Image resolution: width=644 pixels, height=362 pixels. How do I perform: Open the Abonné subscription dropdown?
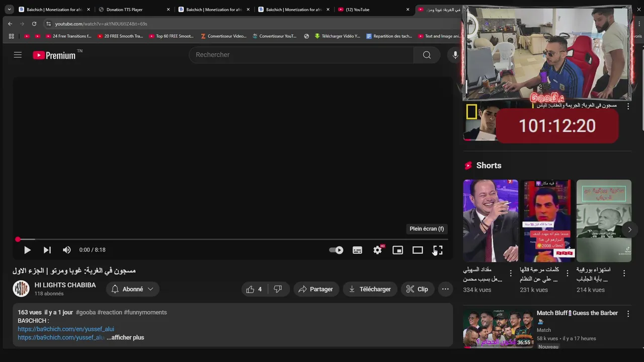point(132,289)
